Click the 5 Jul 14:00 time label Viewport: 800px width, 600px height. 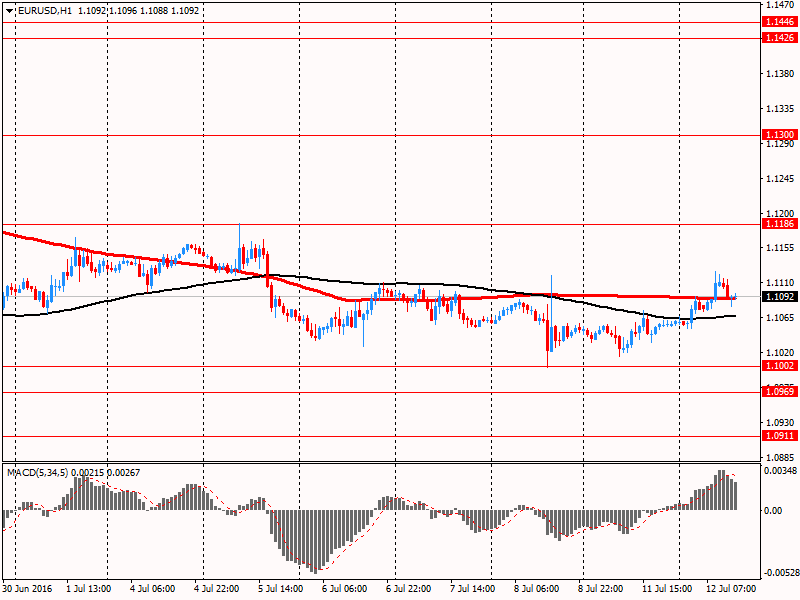coord(281,589)
